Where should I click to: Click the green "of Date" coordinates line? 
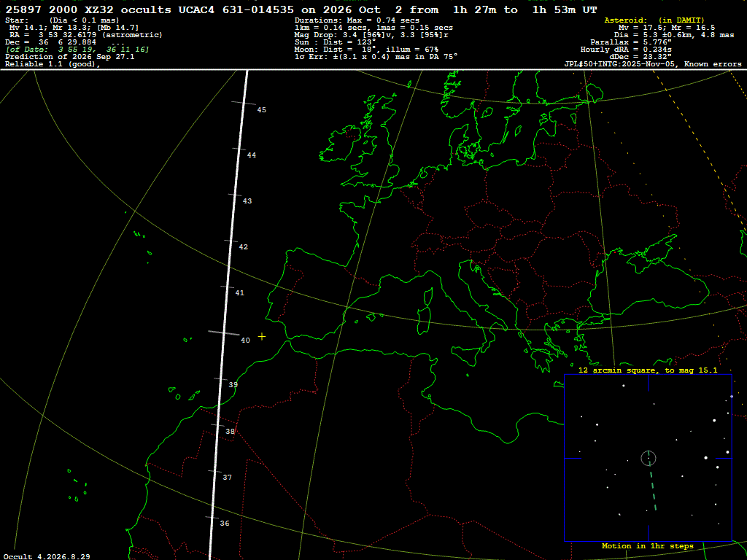coord(77,50)
